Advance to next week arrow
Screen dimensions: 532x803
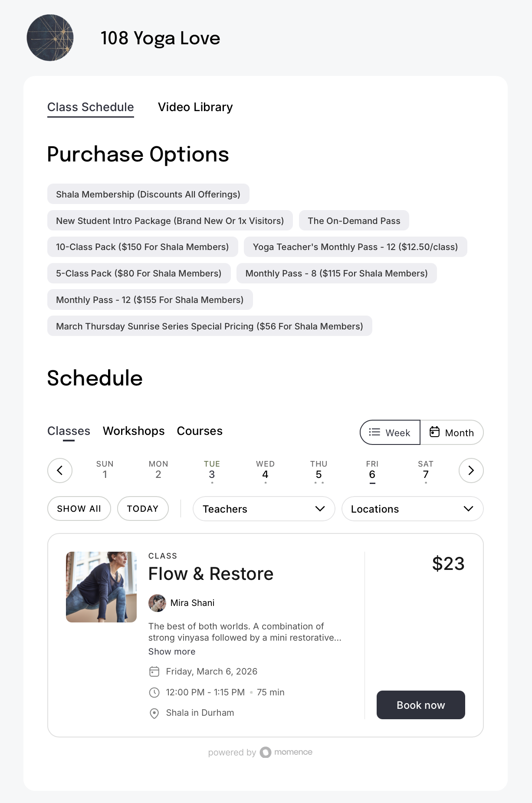471,471
